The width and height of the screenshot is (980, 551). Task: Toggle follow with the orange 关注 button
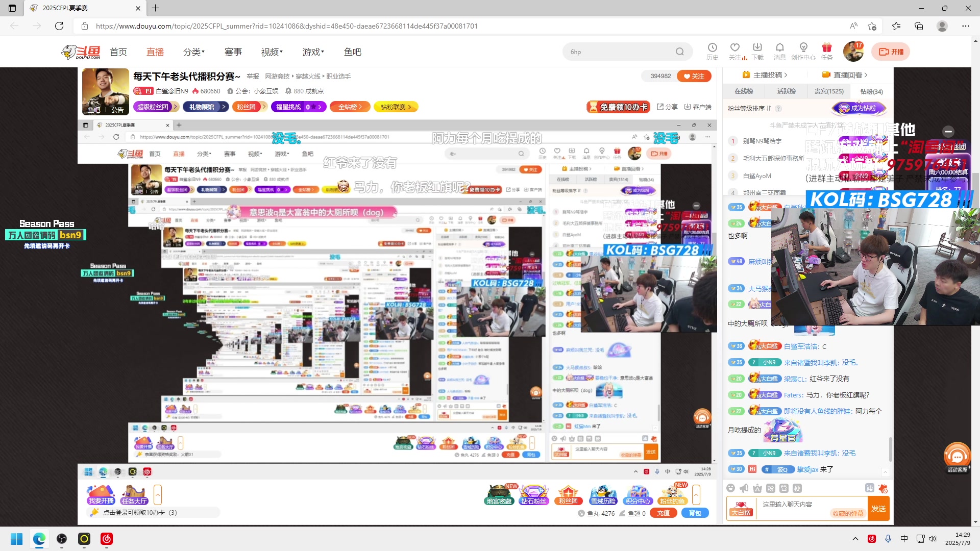(694, 76)
